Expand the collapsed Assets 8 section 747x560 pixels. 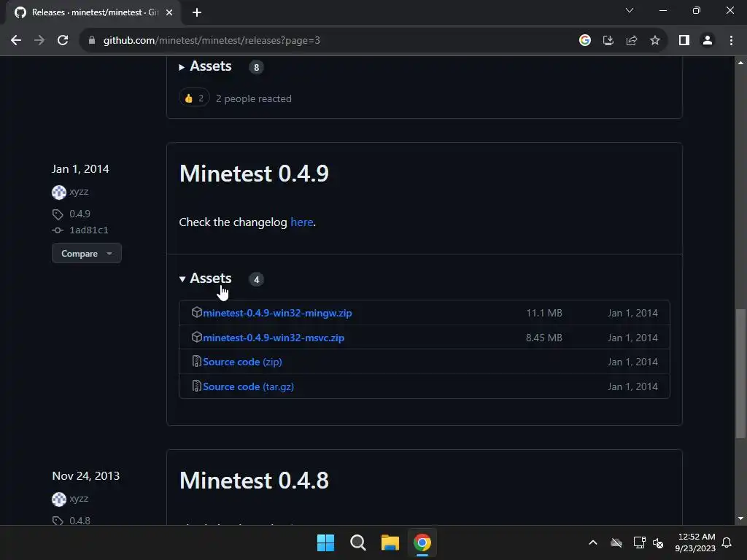coord(205,66)
